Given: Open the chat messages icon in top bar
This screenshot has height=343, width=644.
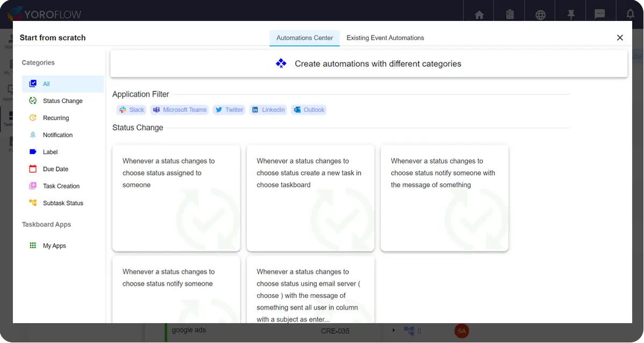Looking at the screenshot, I should click(x=599, y=13).
